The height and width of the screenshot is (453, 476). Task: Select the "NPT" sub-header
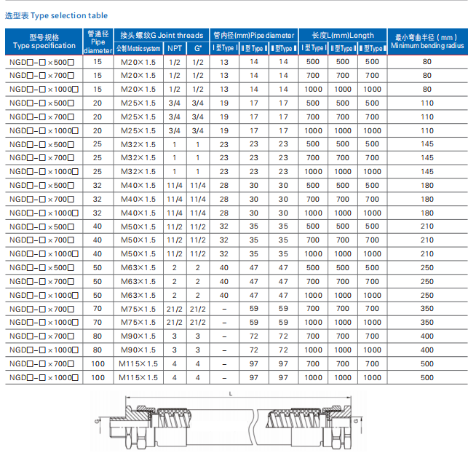tap(175, 49)
